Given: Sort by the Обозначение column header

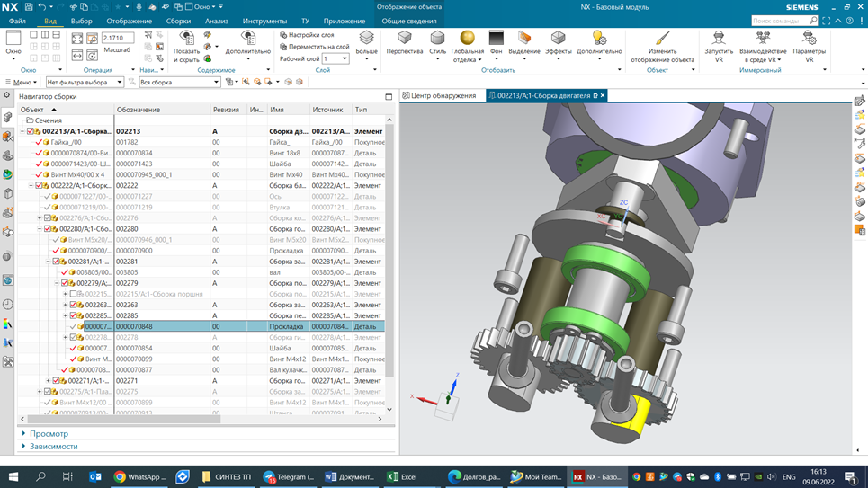Looking at the screenshot, I should (x=162, y=110).
